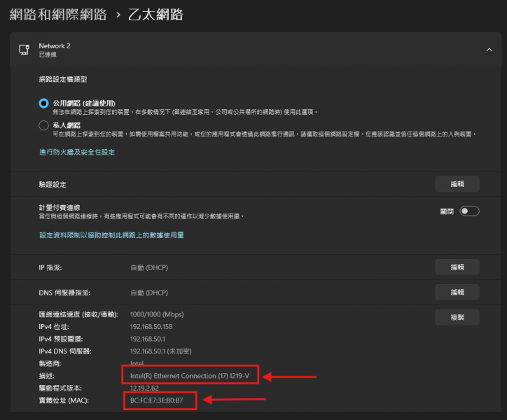Click Intel(R) Ethernet Connection (17) I219-V text
The width and height of the screenshot is (507, 420).
click(190, 376)
